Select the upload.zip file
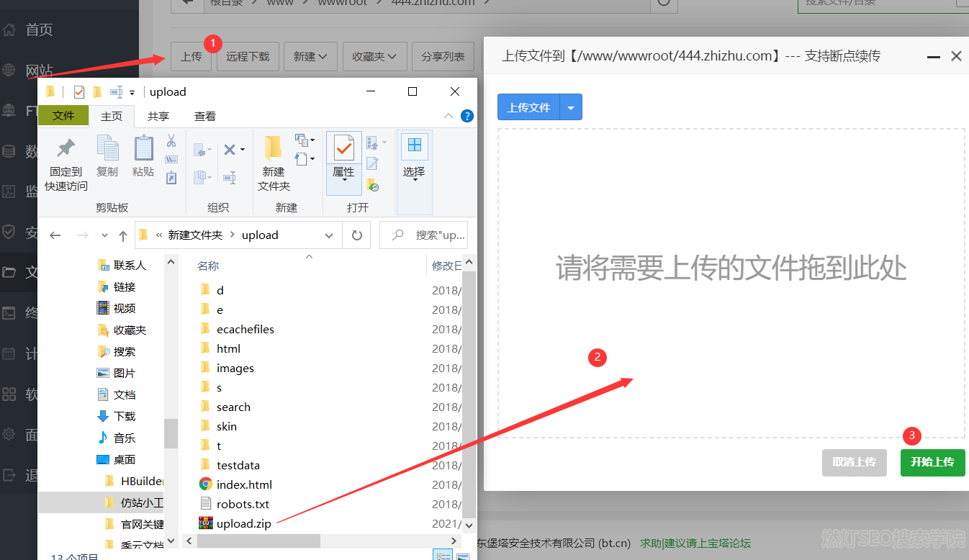Screen dimensions: 969x560 click(x=244, y=523)
